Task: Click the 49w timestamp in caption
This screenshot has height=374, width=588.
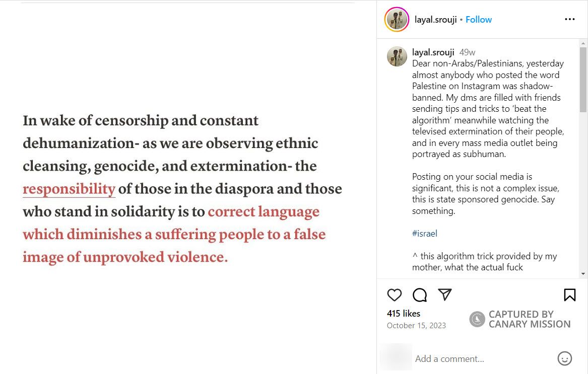Action: pos(468,52)
